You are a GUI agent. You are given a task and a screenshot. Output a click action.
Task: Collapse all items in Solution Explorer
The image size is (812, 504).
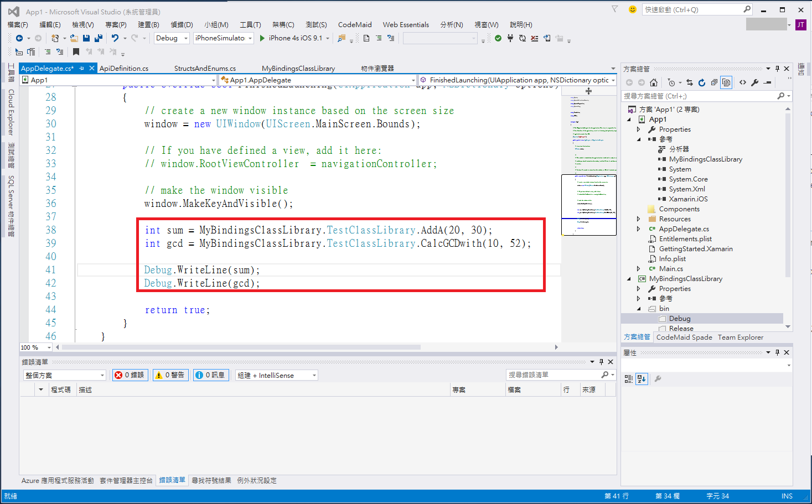click(x=714, y=82)
